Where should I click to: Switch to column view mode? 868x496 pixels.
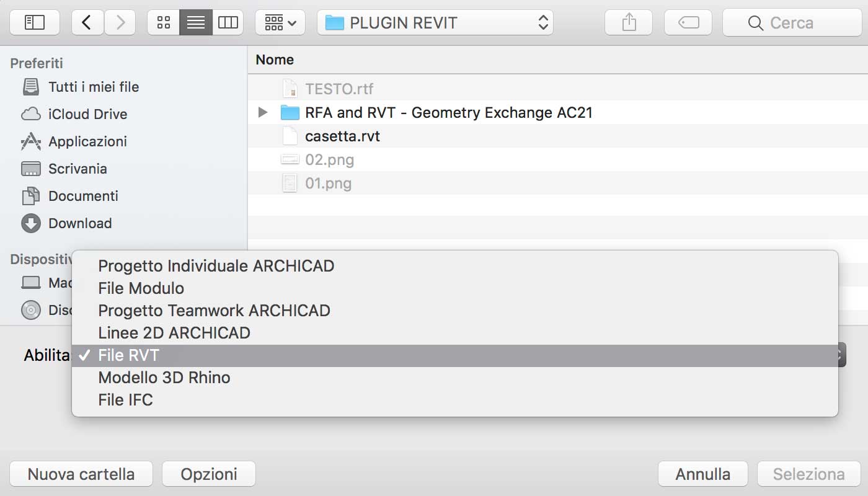[x=228, y=23]
